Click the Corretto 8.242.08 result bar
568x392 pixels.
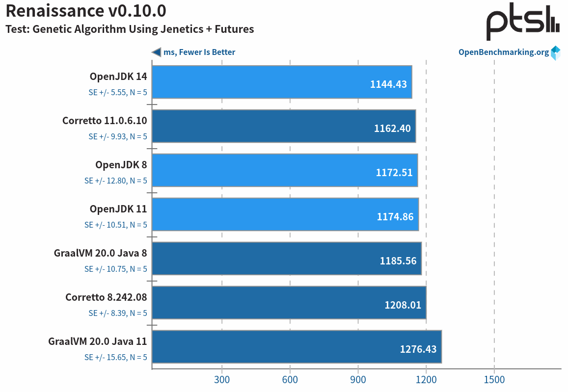[289, 303]
